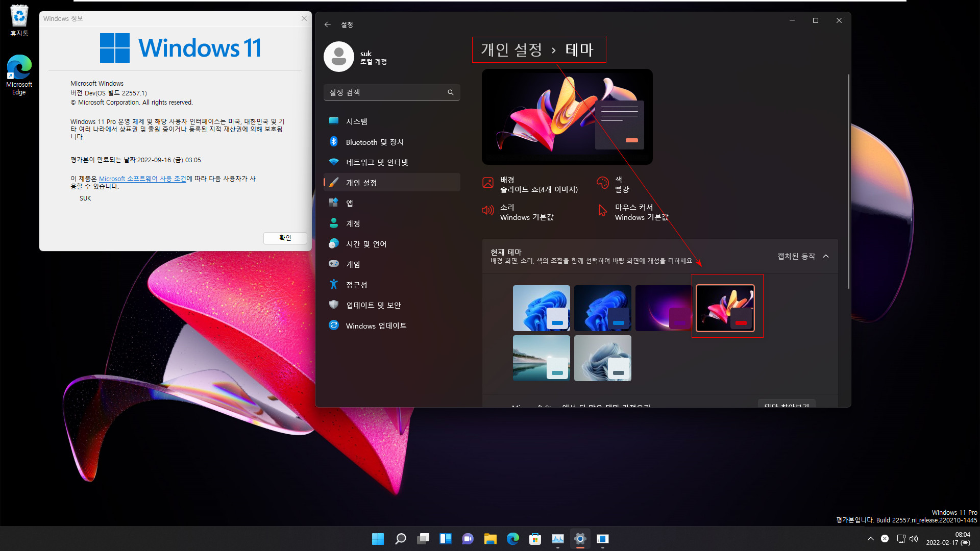Click the user avatar for suk account
Image resolution: width=980 pixels, height=551 pixels.
point(339,57)
